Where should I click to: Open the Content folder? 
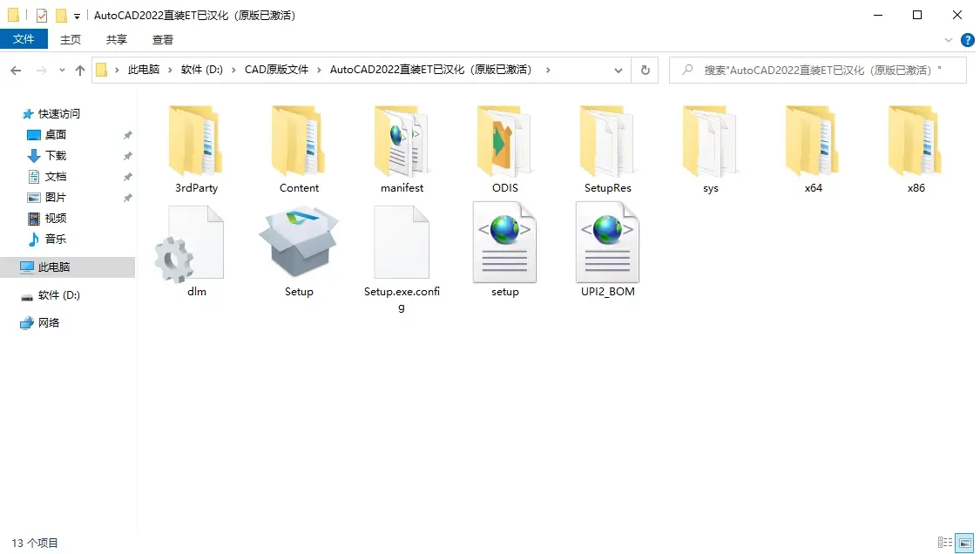click(299, 150)
